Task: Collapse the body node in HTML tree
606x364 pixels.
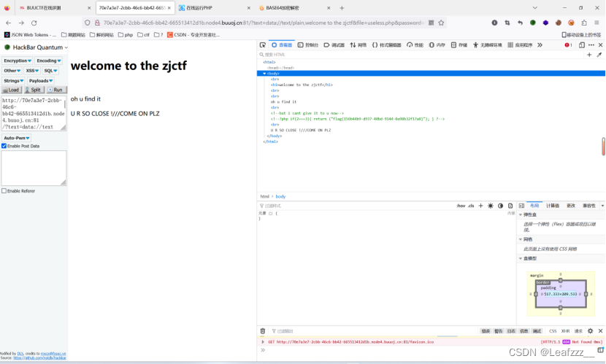Action: click(x=264, y=74)
